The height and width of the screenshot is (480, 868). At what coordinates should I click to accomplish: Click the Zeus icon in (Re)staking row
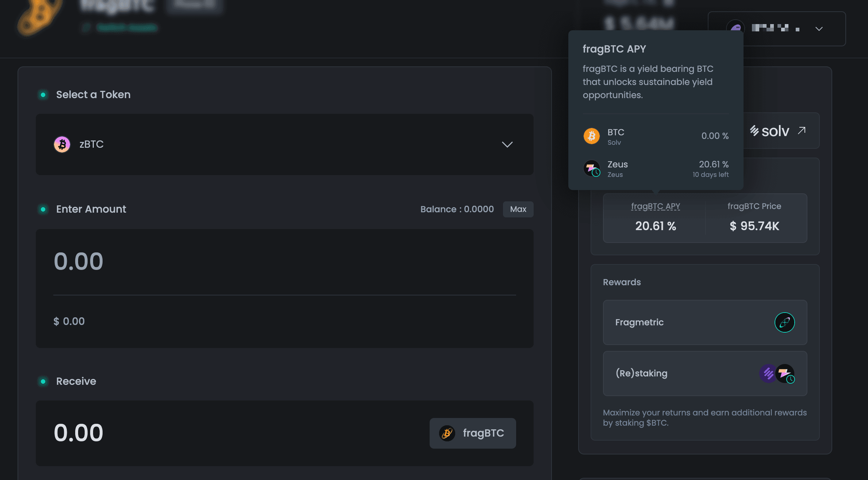[785, 373]
